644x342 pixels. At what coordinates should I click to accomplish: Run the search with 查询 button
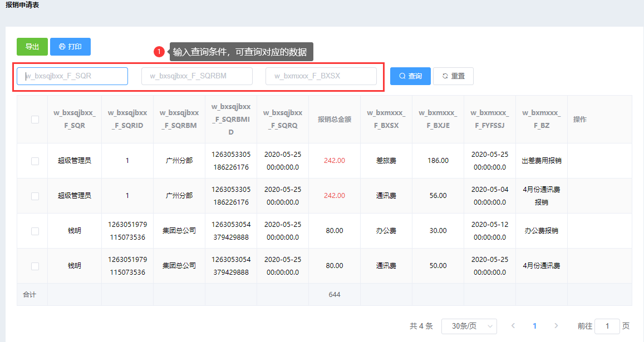[x=410, y=76]
